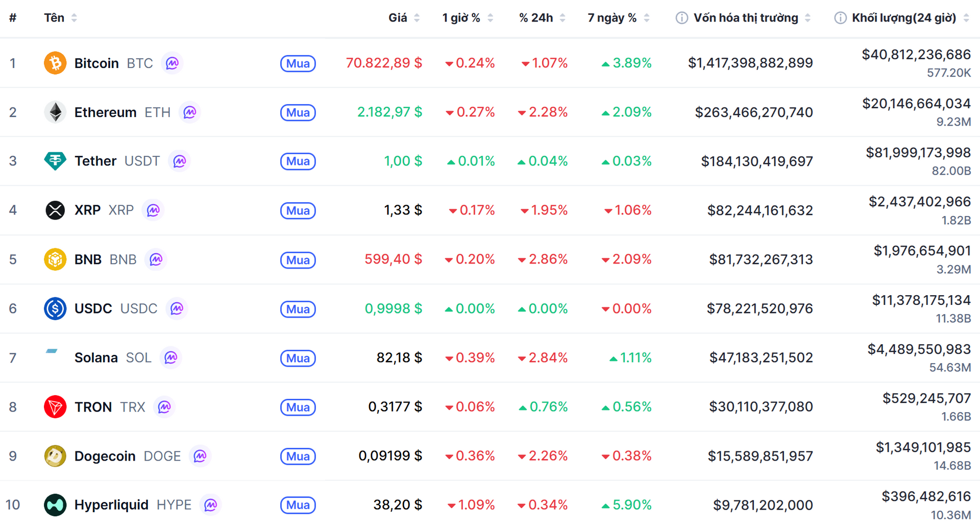Click Dogecoin price 0,09199 $
Screen dimensions: 980x527
click(x=390, y=456)
